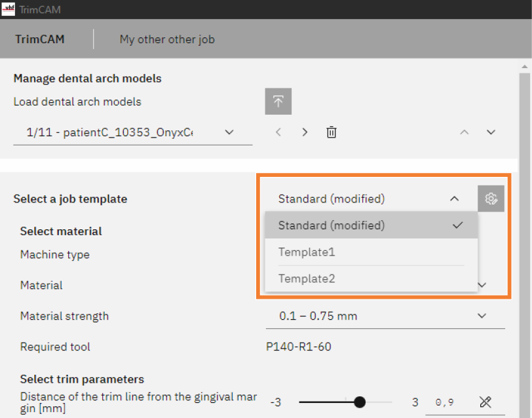Expand the Material strength dropdown

click(482, 316)
